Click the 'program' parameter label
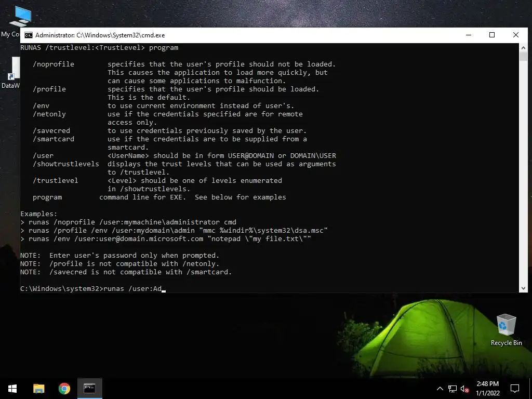The image size is (532, 399). coord(47,197)
